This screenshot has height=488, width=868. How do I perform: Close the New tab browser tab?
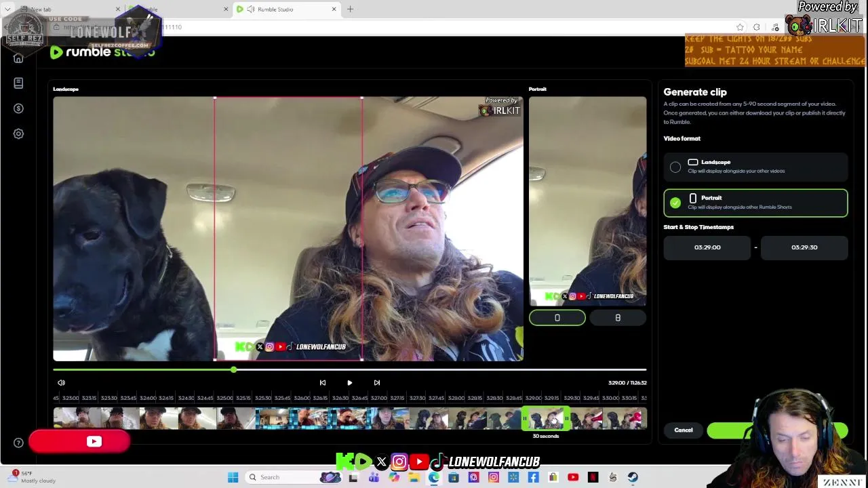pos(117,9)
